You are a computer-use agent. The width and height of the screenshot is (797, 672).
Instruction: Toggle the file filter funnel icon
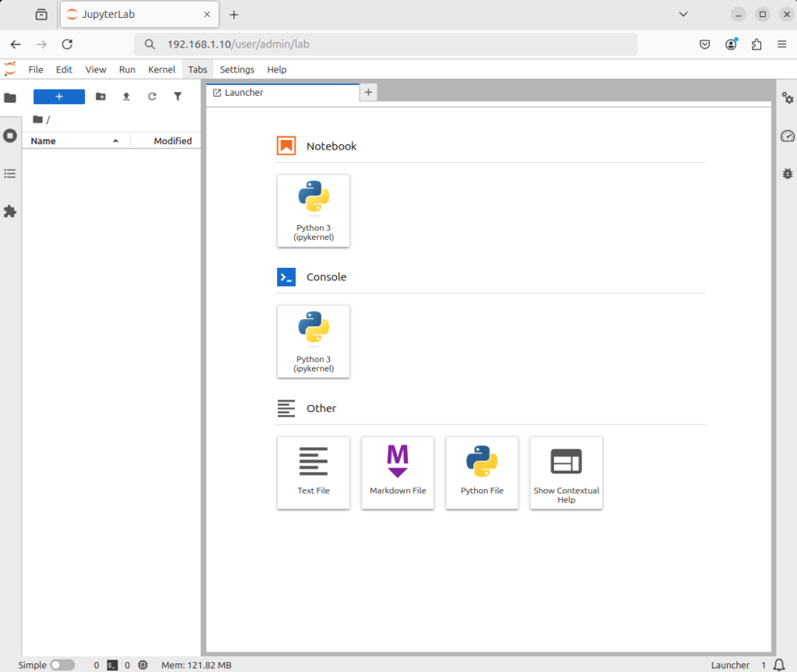[177, 97]
